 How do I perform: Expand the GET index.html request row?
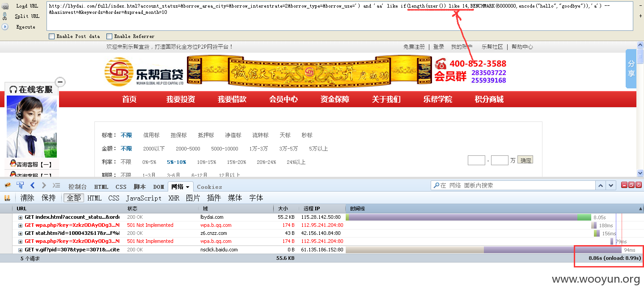coord(20,217)
